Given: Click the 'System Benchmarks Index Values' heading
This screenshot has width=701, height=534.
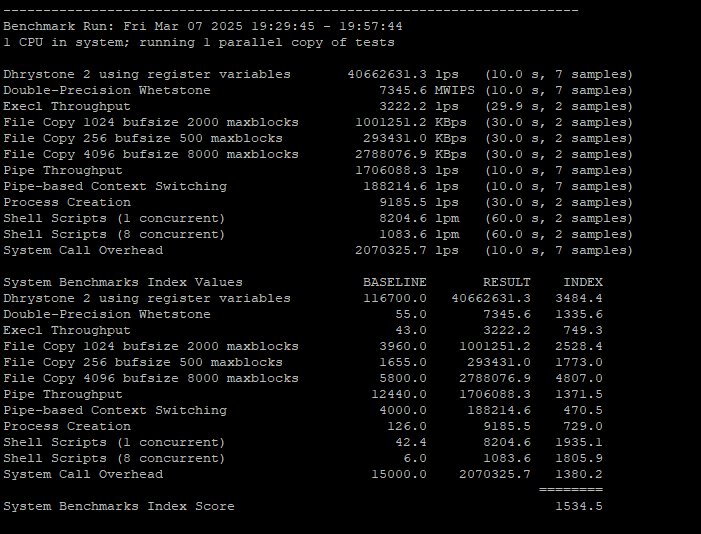Looking at the screenshot, I should pyautogui.click(x=122, y=283).
